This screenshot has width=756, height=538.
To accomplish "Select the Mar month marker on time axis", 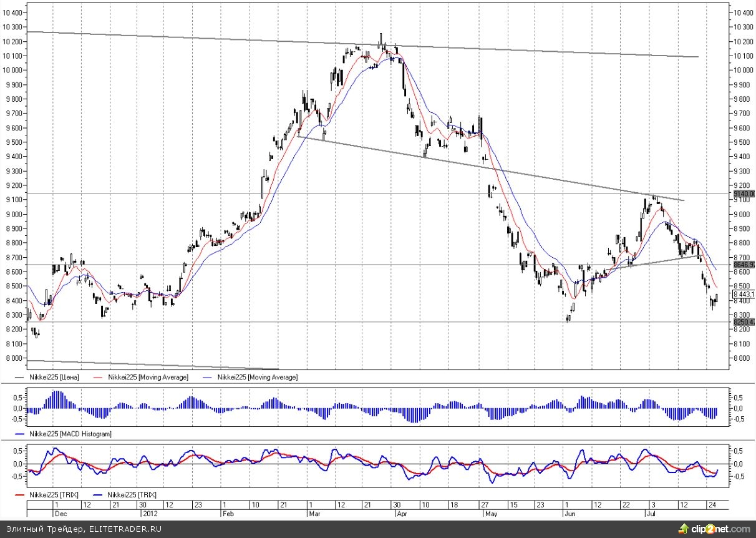I will click(x=314, y=512).
